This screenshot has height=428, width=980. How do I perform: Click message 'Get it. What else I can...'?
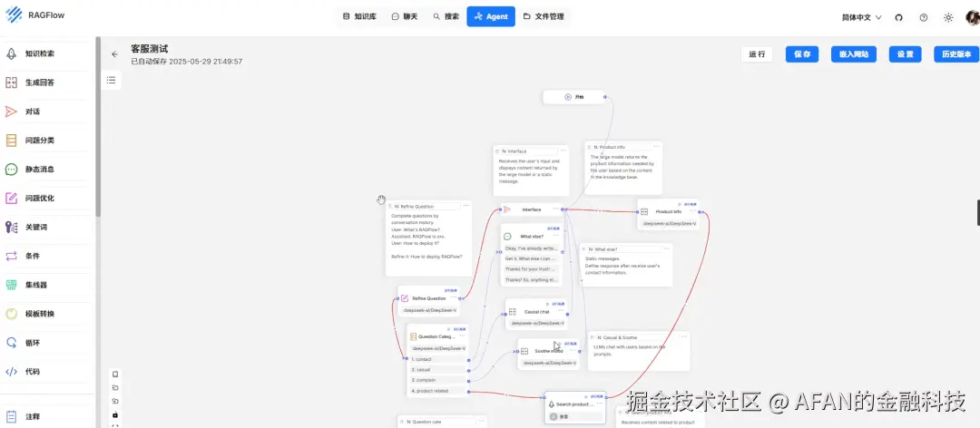531,258
